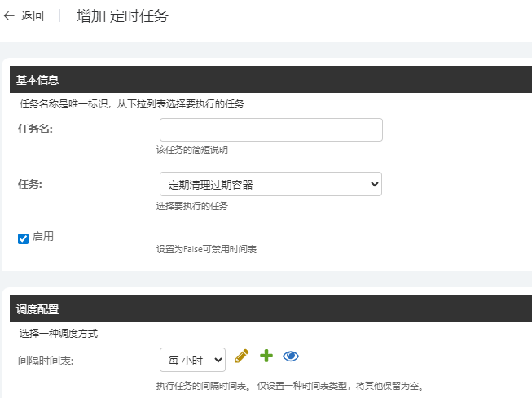532x398 pixels.
Task: Click the 启用 label text
Action: 43,236
